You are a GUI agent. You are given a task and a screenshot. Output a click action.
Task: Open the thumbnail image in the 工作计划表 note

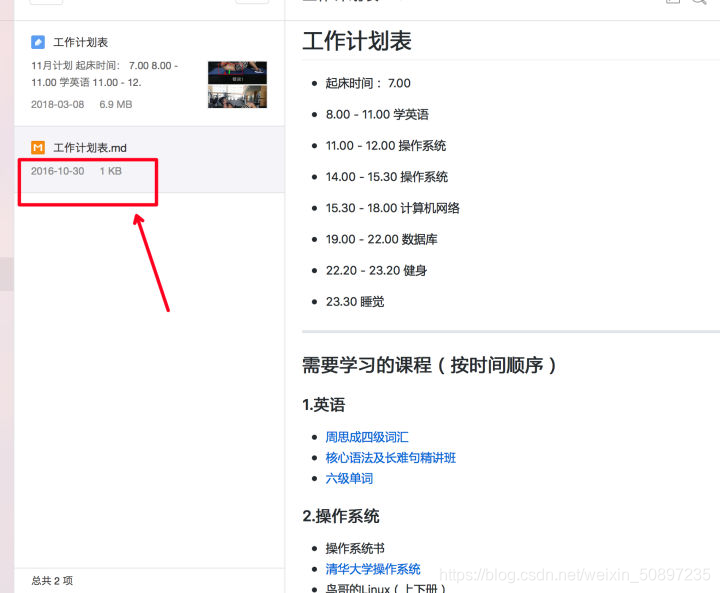[x=237, y=85]
